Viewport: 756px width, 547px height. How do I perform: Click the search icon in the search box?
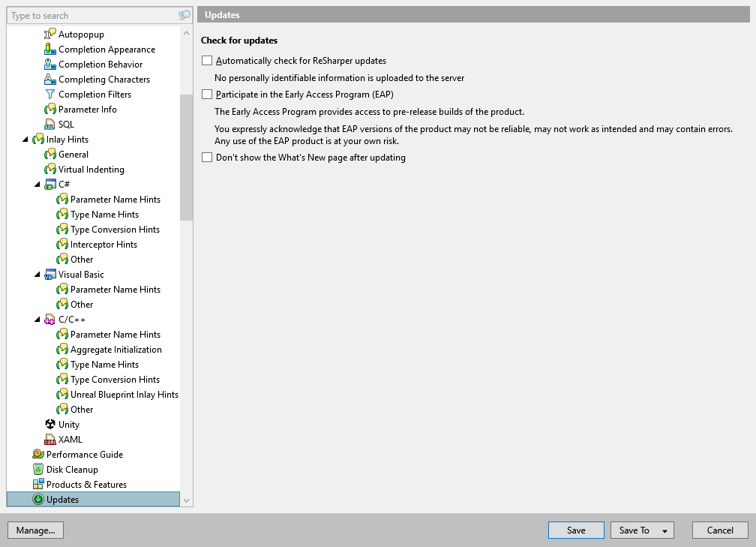(182, 15)
